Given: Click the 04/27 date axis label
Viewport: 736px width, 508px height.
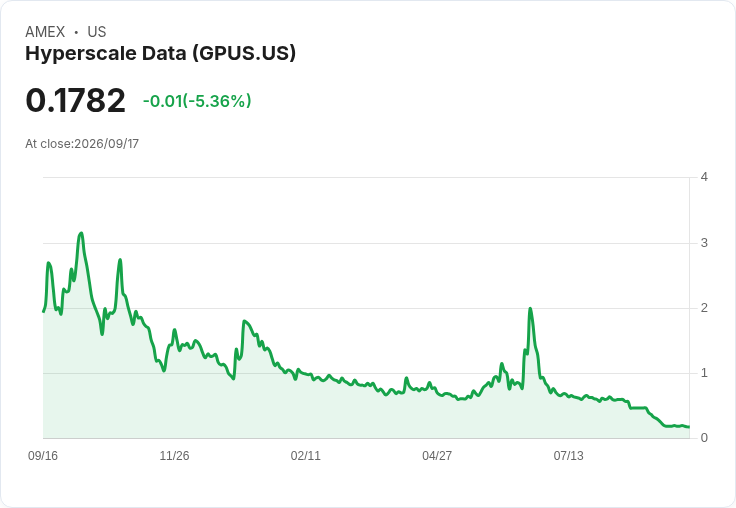Looking at the screenshot, I should pos(437,455).
